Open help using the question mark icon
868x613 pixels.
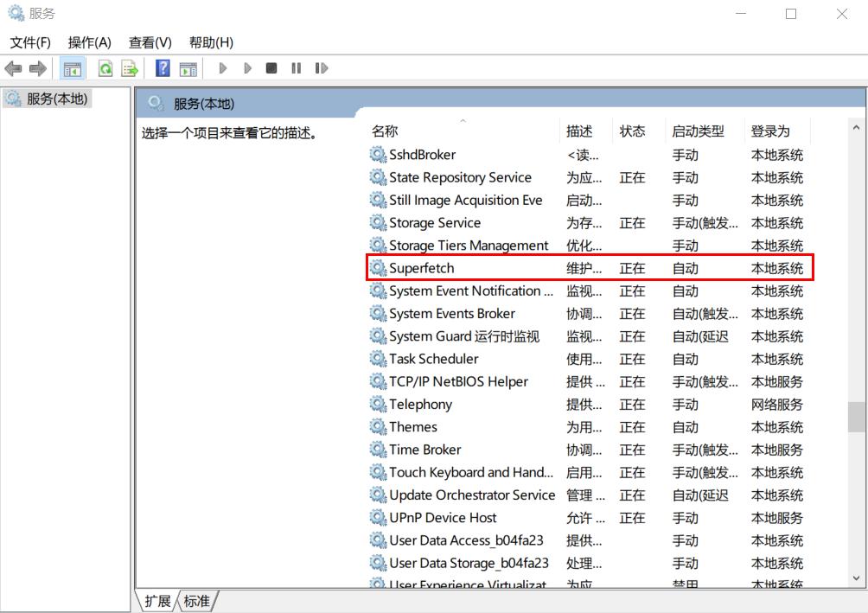coord(162,68)
